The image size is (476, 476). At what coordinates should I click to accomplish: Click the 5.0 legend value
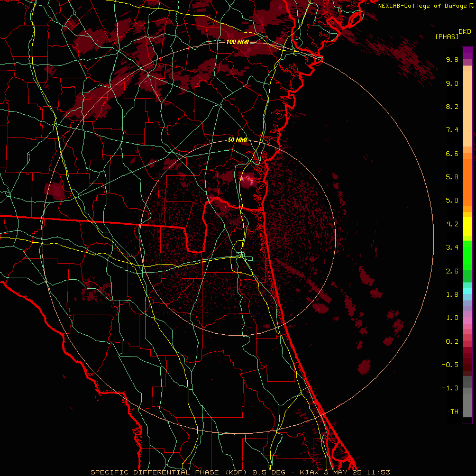click(452, 200)
